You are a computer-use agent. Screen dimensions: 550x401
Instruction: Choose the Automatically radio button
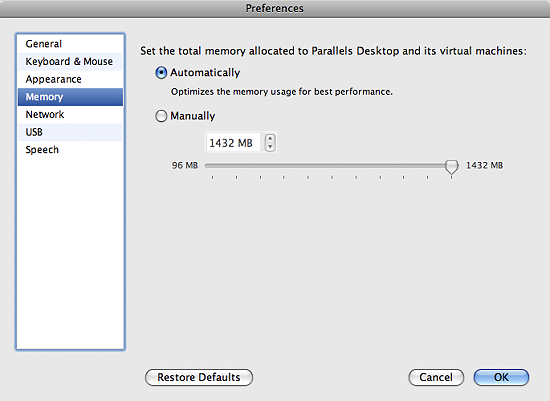click(161, 73)
